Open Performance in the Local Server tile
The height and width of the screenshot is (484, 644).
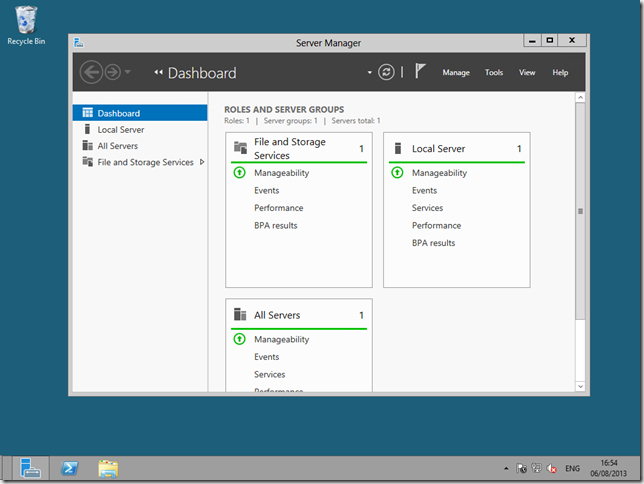pyautogui.click(x=436, y=226)
